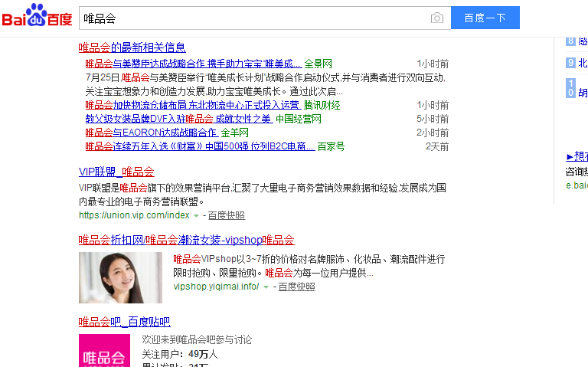Open 唯品会吧_百度贴吧 result title
This screenshot has height=367, width=588.
(x=124, y=322)
